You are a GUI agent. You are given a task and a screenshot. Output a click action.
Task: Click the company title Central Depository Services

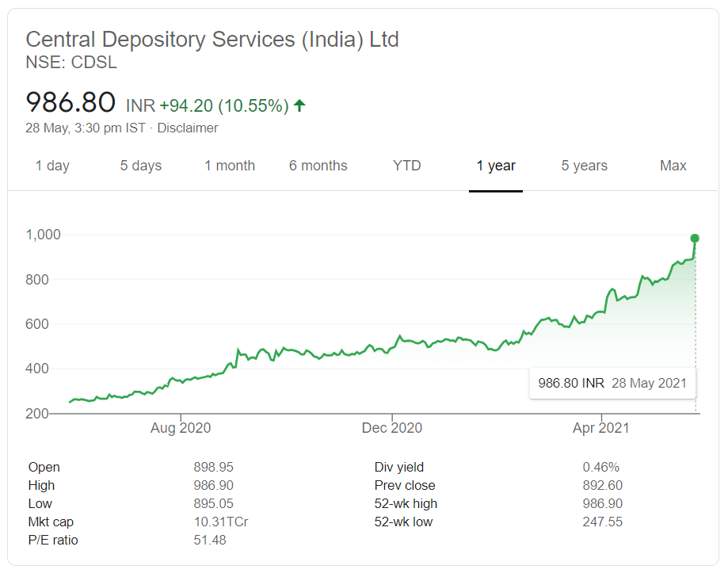coord(212,40)
